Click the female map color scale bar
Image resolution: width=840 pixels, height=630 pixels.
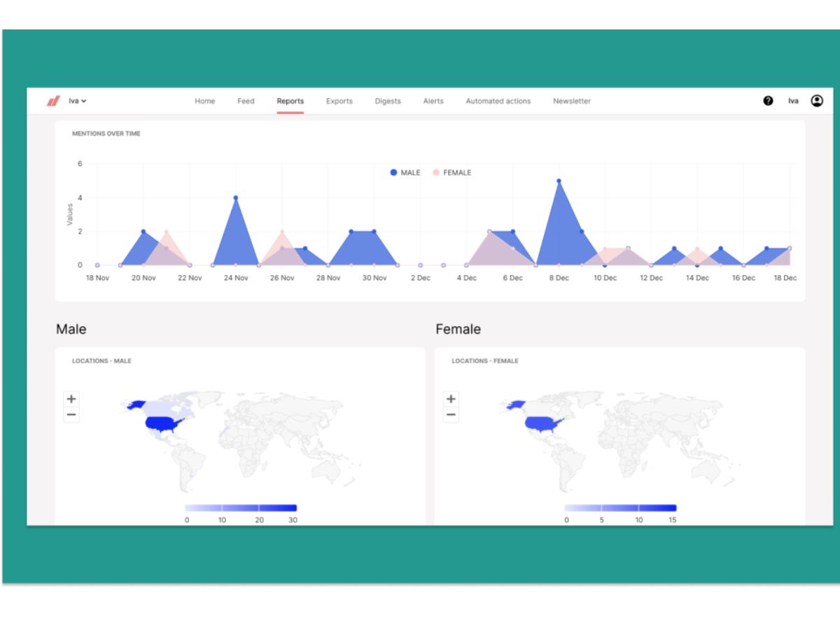click(621, 507)
